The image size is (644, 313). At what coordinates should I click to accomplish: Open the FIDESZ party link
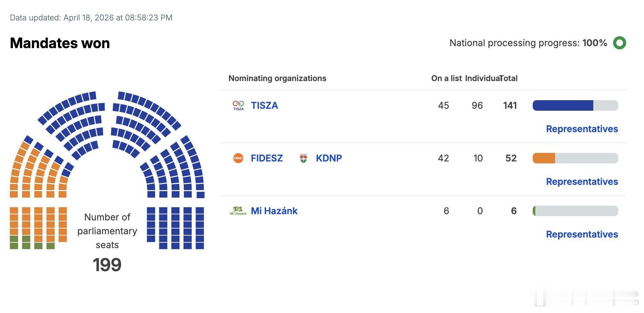point(267,158)
